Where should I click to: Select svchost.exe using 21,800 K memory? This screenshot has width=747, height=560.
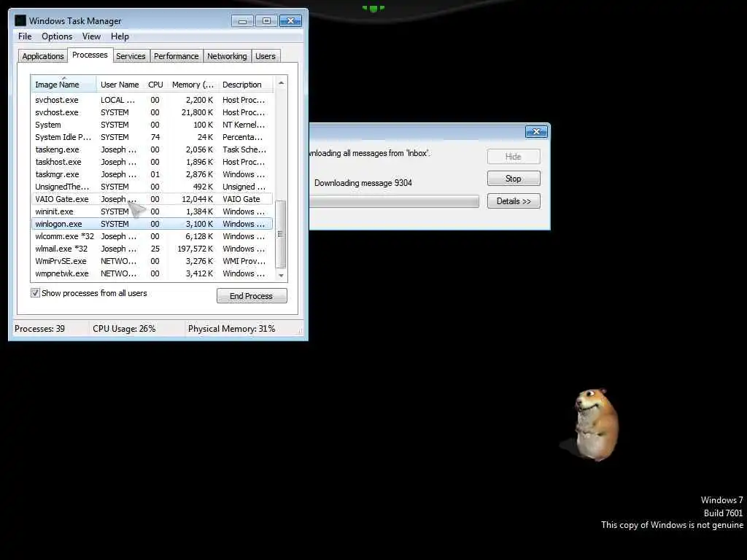[152, 112]
